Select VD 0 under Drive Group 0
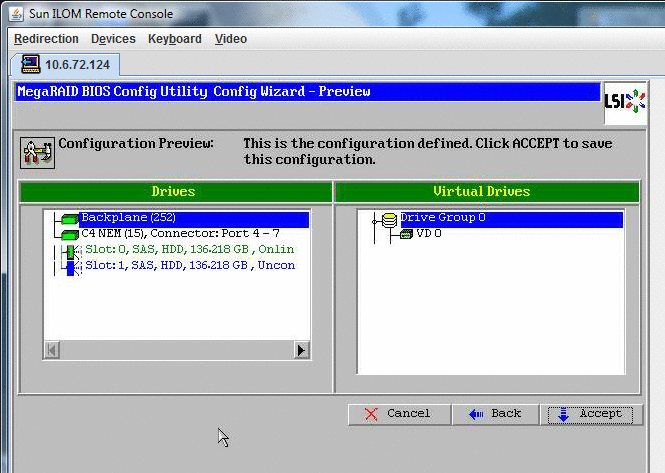 pos(429,233)
